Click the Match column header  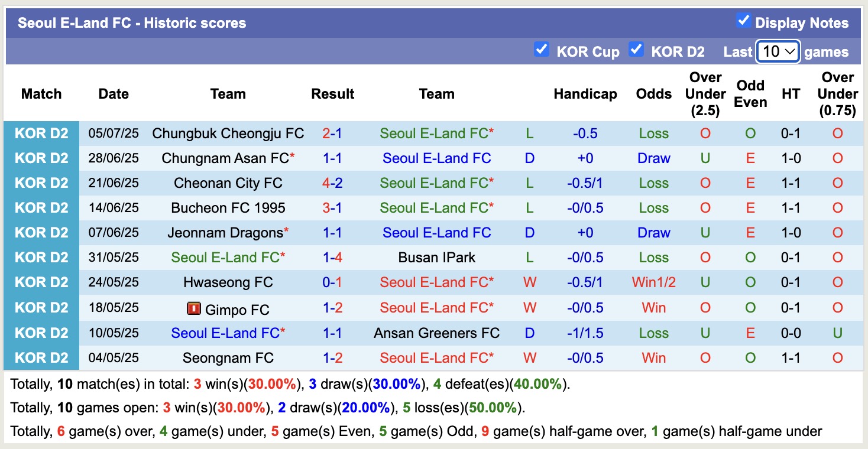tap(41, 93)
